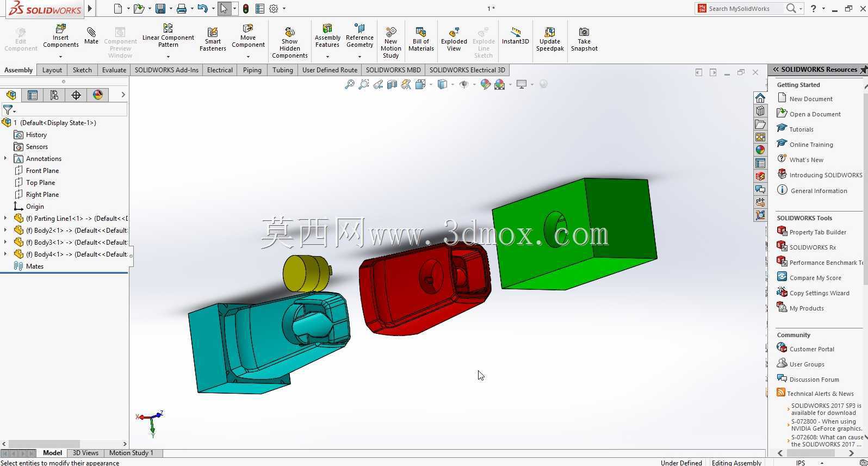Open Assembly Features dropdown arrow
This screenshot has width=868, height=466.
(x=327, y=57)
